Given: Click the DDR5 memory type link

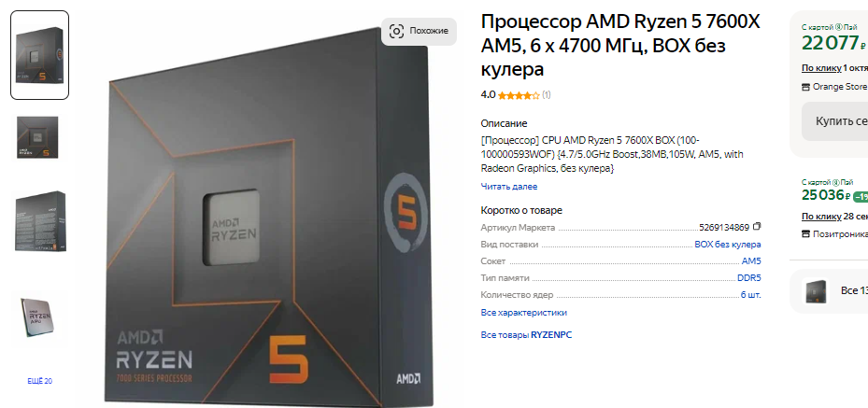Looking at the screenshot, I should tap(749, 278).
